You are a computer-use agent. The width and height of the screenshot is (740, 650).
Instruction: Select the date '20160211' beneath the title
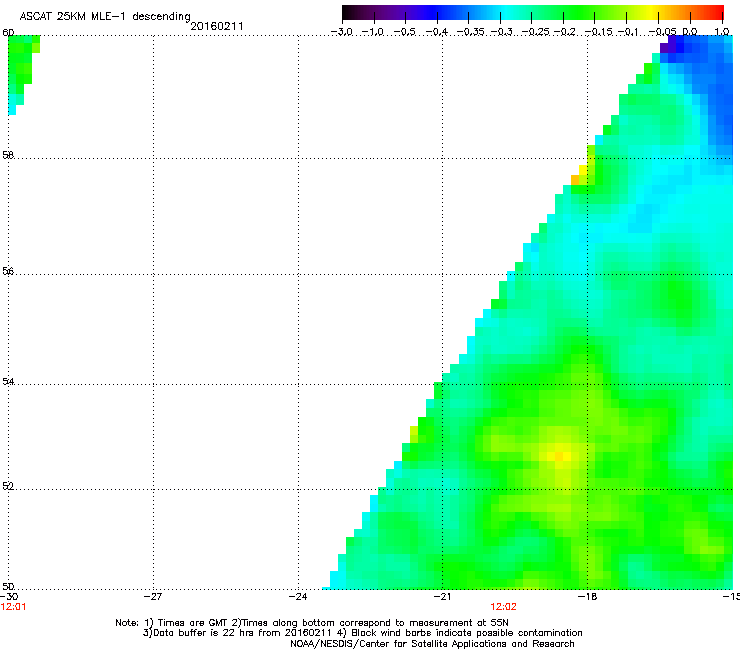point(217,26)
